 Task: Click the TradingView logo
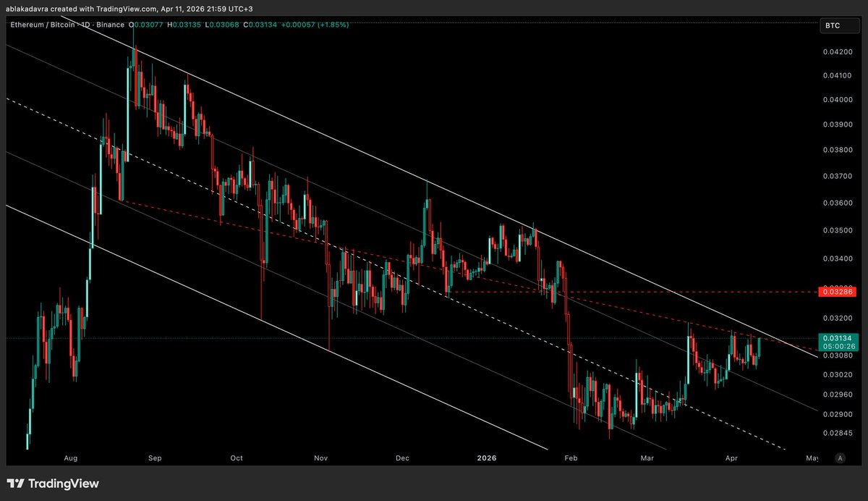[x=53, y=484]
